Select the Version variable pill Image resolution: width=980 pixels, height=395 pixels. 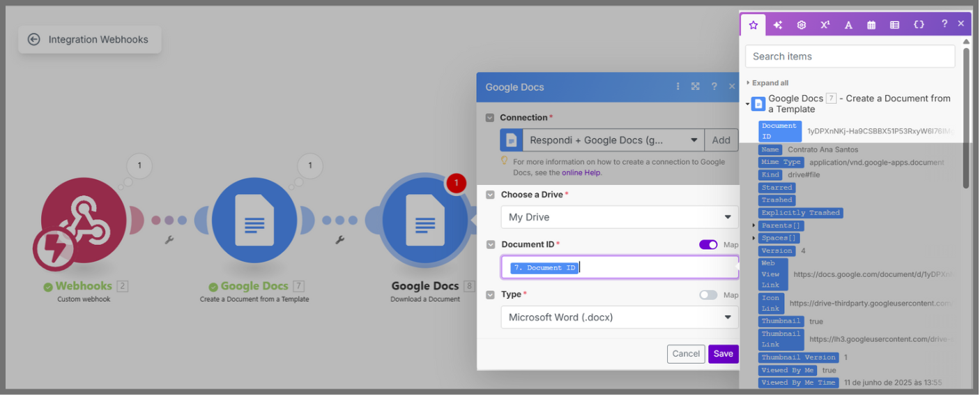click(x=776, y=251)
